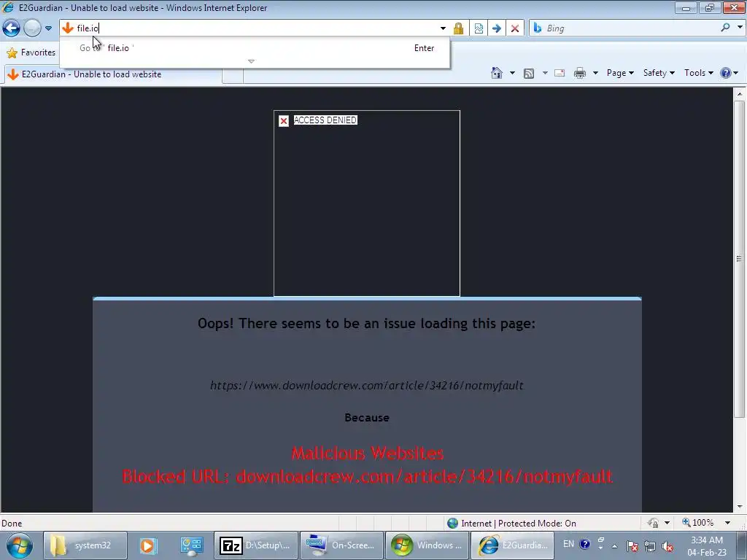
Task: Click the security lock icon
Action: pyautogui.click(x=458, y=28)
